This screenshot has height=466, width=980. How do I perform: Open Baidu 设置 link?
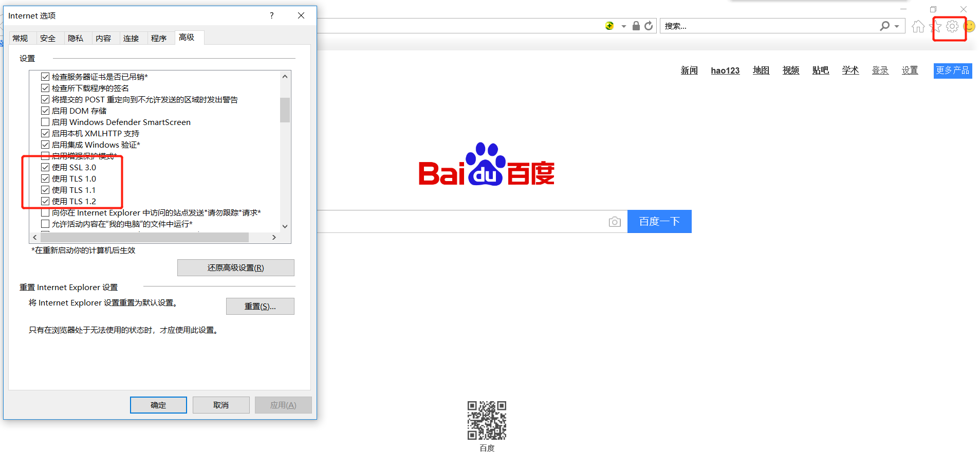coord(910,70)
